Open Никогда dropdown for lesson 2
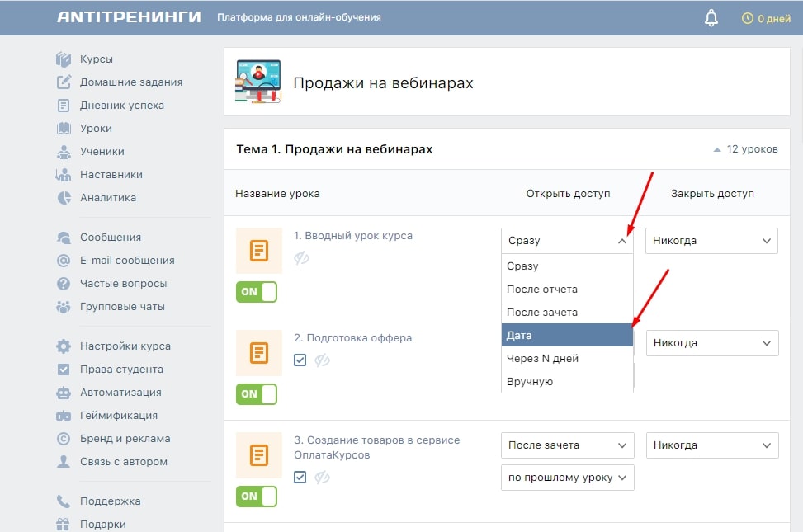This screenshot has width=803, height=532. tap(712, 343)
